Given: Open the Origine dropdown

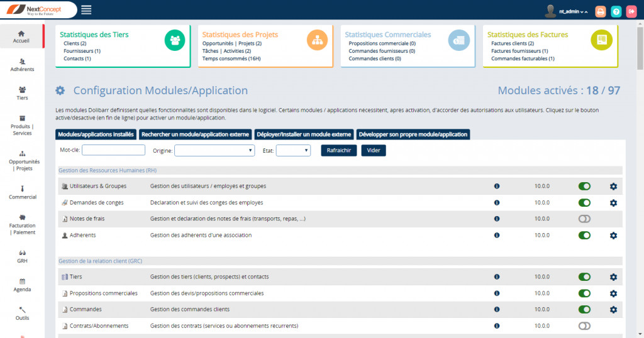Looking at the screenshot, I should 214,151.
